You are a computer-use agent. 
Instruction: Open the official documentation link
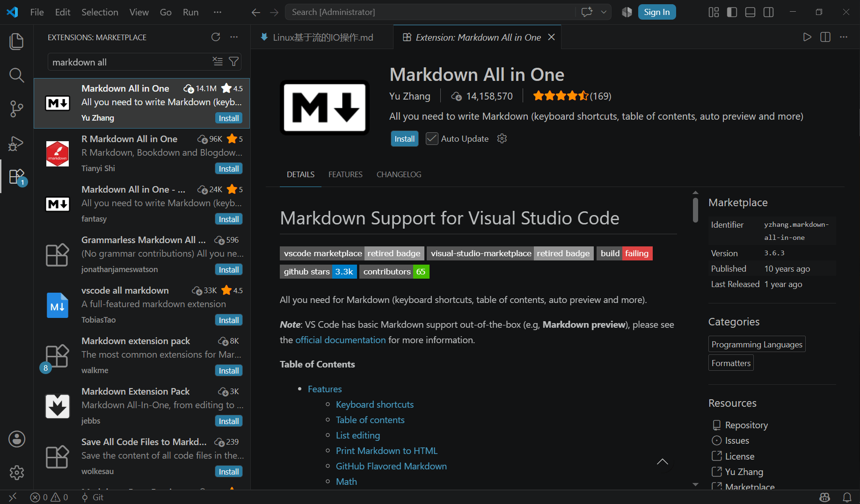341,340
